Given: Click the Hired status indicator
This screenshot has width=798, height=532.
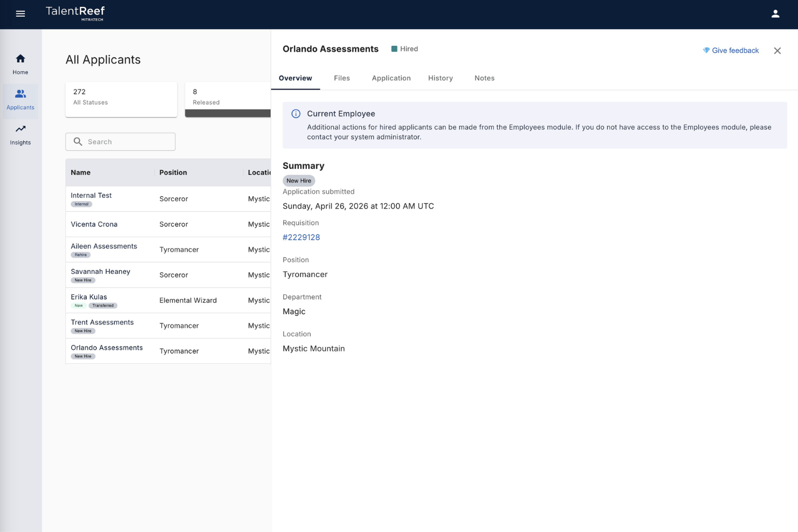Looking at the screenshot, I should coord(404,49).
